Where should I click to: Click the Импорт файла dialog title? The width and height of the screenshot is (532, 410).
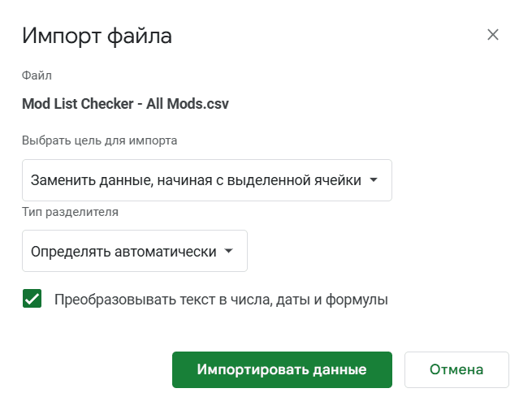click(97, 36)
